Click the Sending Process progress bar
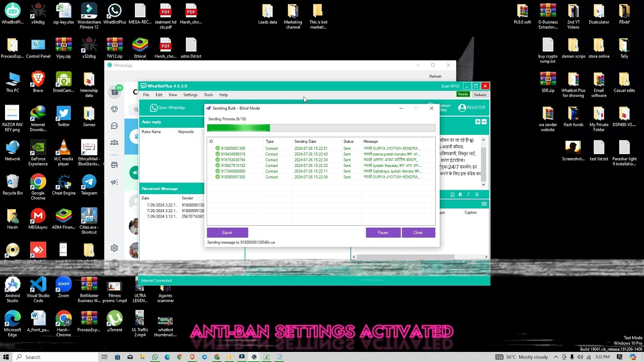This screenshot has width=644, height=362. click(321, 128)
